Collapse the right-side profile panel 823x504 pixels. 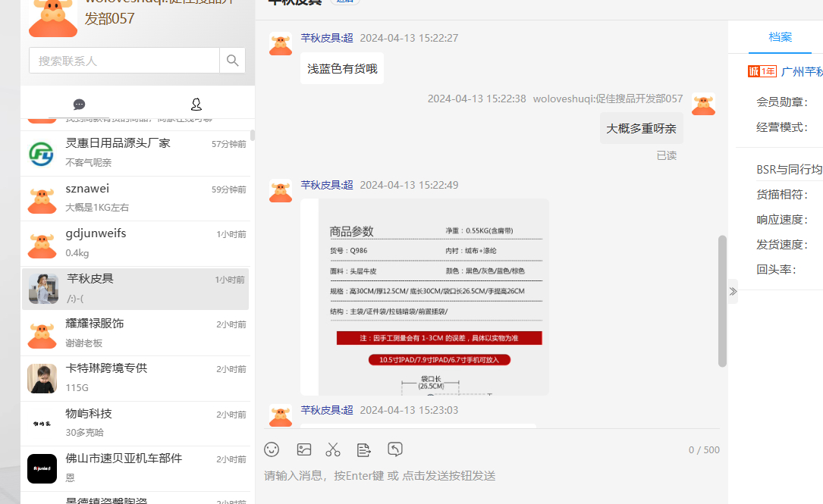(733, 291)
